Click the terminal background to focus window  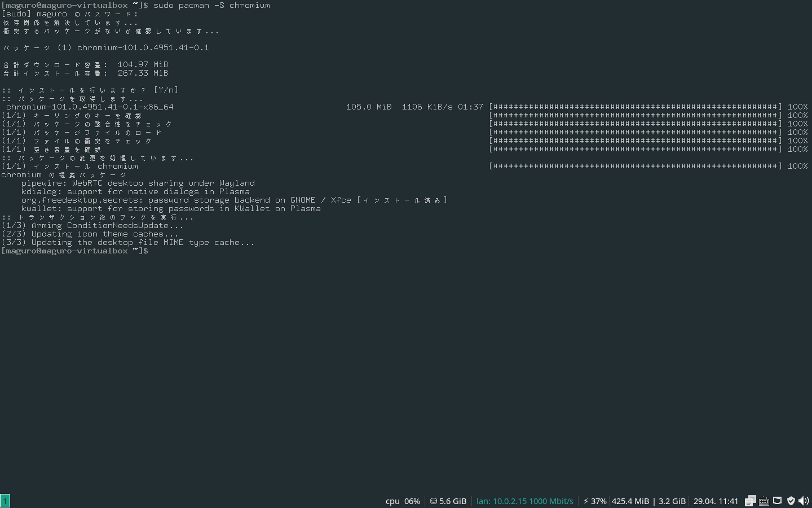click(395, 339)
